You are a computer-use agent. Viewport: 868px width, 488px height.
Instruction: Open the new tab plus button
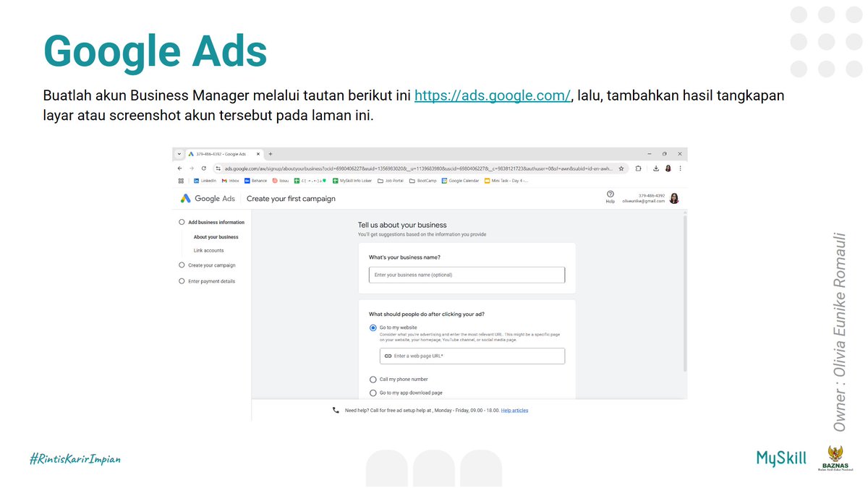(270, 154)
